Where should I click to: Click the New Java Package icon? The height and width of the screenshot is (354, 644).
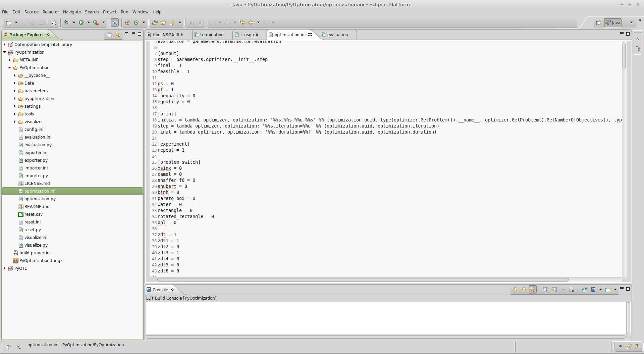pos(127,22)
